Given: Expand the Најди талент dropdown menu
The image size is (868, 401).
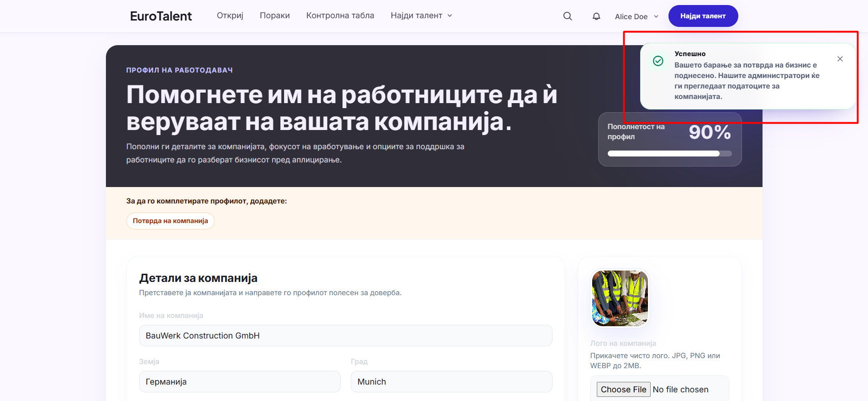Looking at the screenshot, I should (421, 16).
